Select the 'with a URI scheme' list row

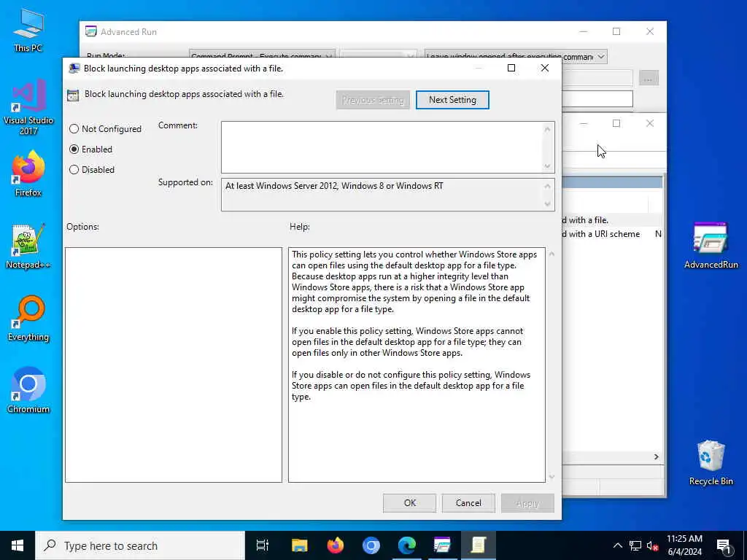coord(612,234)
